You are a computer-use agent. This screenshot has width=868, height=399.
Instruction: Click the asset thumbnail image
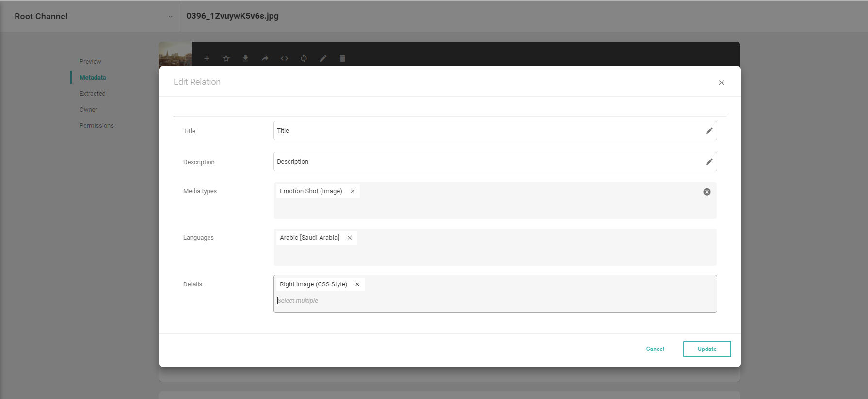coord(175,54)
